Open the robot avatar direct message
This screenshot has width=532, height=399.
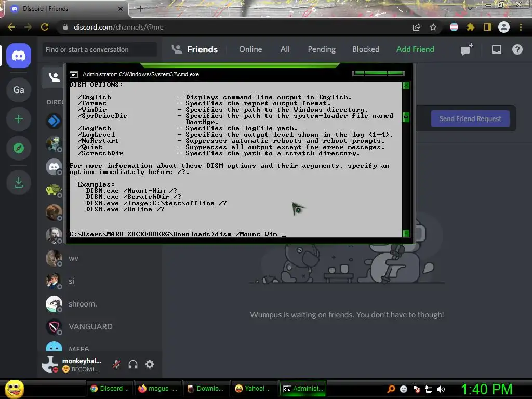pos(54,143)
